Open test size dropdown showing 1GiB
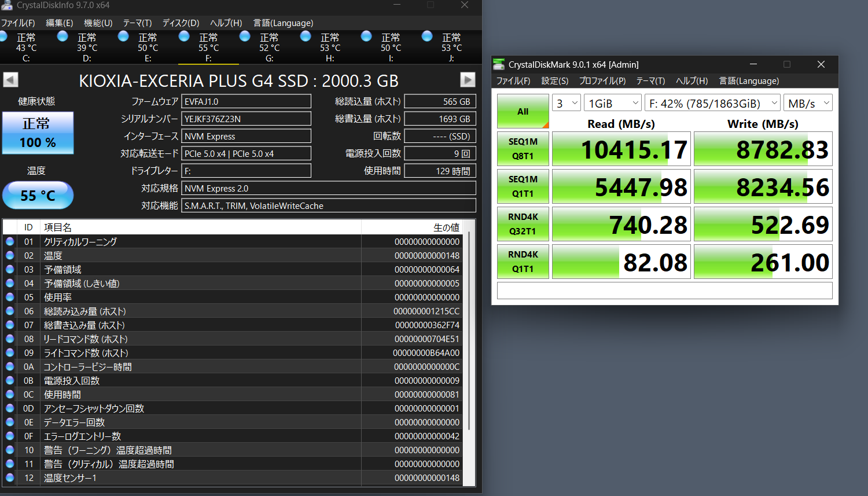Image resolution: width=868 pixels, height=496 pixels. click(612, 103)
